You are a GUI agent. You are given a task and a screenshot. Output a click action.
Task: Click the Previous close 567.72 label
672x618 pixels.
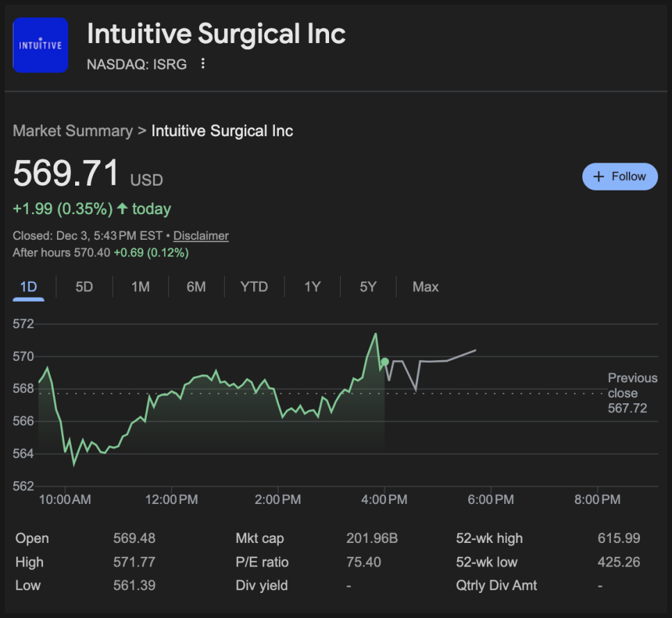click(x=632, y=393)
